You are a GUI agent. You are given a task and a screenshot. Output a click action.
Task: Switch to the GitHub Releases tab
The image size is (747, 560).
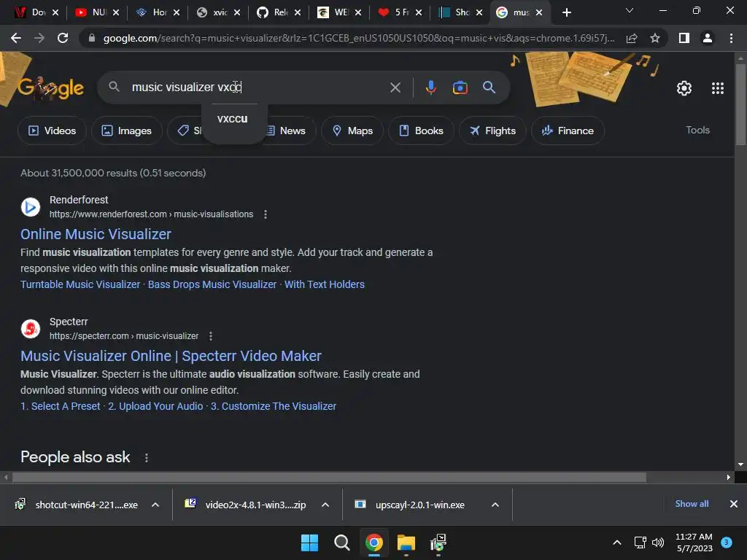tap(279, 12)
